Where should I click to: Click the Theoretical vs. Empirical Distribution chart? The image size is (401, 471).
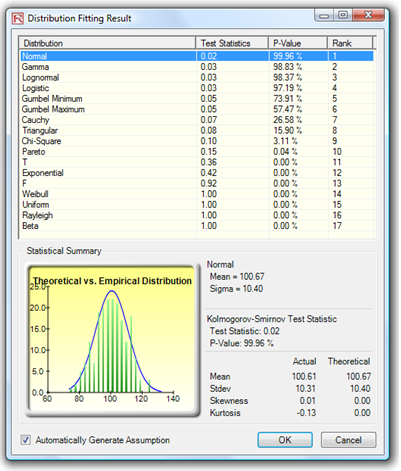coord(112,339)
